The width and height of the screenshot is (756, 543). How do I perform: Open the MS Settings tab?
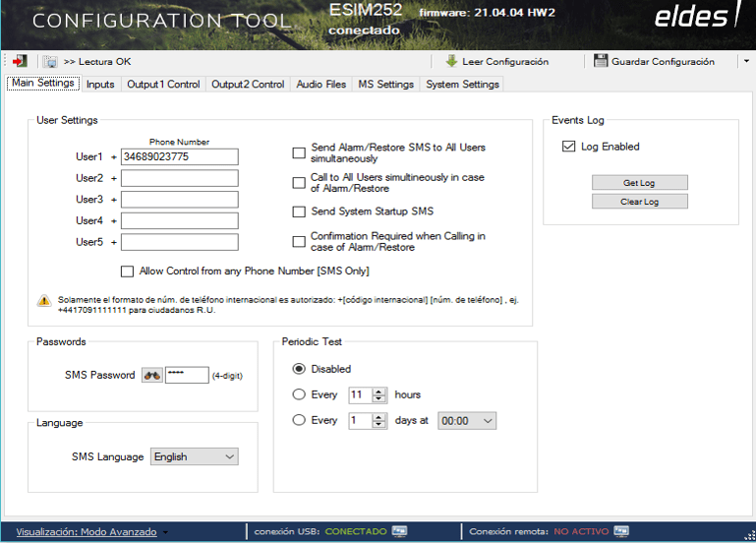coord(385,85)
